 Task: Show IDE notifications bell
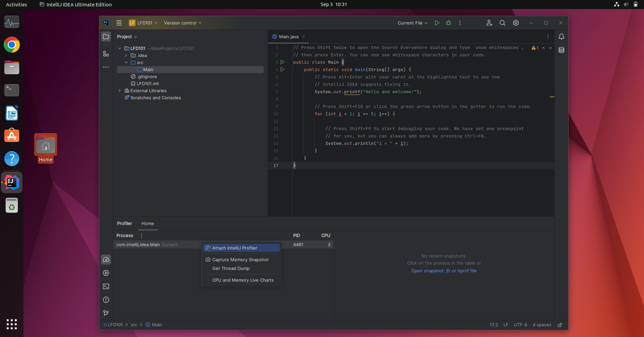pyautogui.click(x=561, y=37)
